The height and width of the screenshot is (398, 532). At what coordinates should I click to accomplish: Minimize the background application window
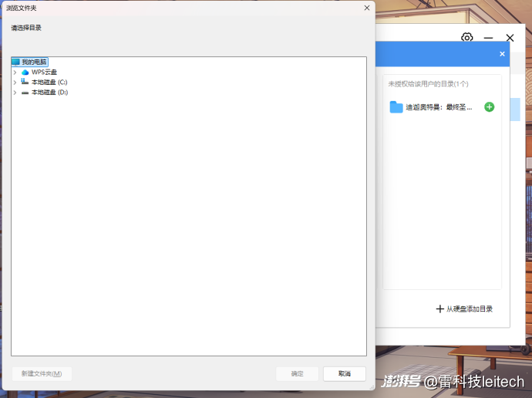488,38
